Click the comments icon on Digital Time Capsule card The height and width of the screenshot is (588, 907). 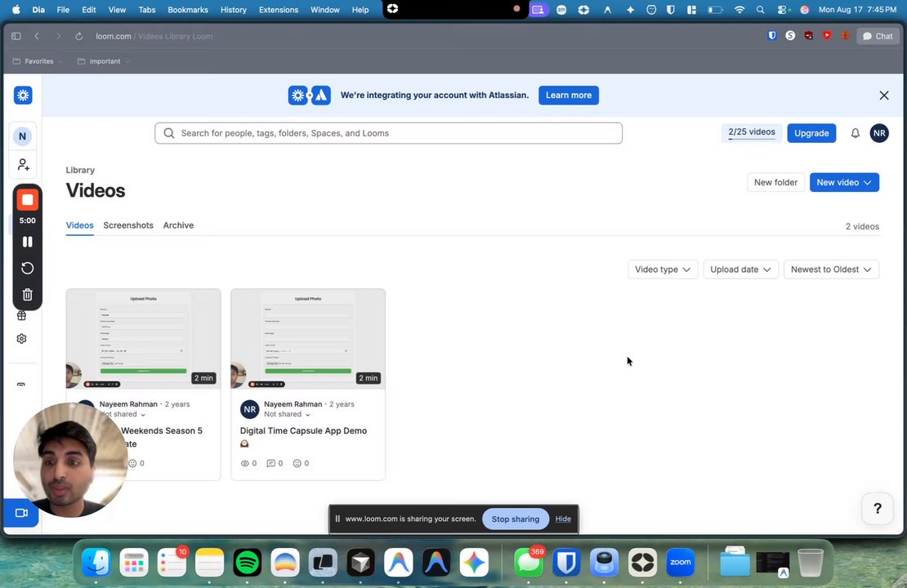[270, 464]
